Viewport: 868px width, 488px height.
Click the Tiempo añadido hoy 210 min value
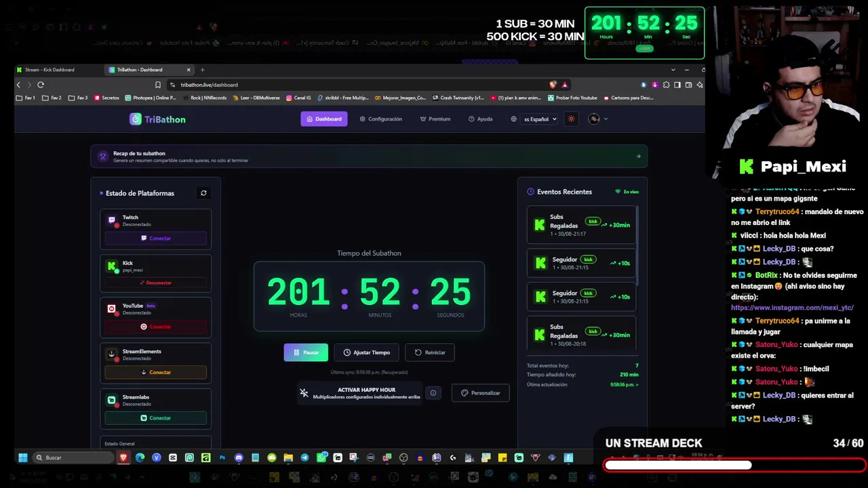(x=629, y=375)
